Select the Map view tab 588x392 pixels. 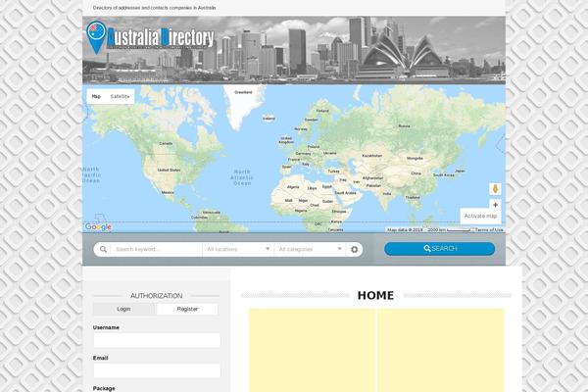(x=96, y=96)
